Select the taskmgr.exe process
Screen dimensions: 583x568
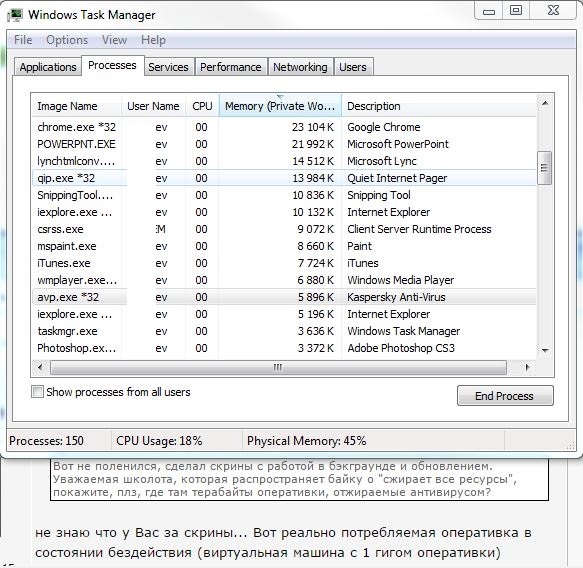click(x=284, y=331)
